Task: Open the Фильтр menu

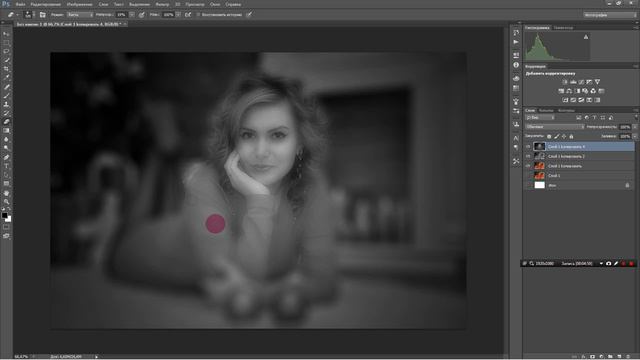Action: point(162,4)
